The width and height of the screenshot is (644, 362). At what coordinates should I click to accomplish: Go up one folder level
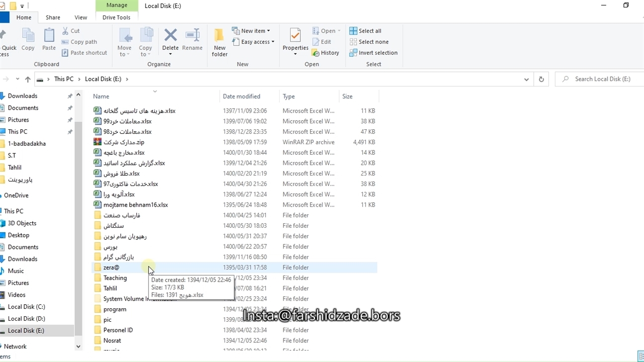click(x=28, y=79)
